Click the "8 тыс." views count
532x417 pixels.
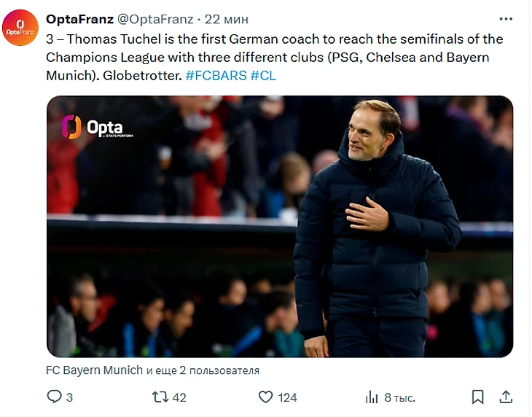(x=399, y=397)
